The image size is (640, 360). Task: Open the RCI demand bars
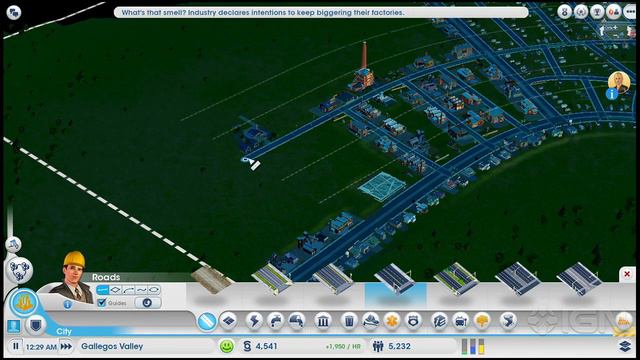click(x=473, y=346)
